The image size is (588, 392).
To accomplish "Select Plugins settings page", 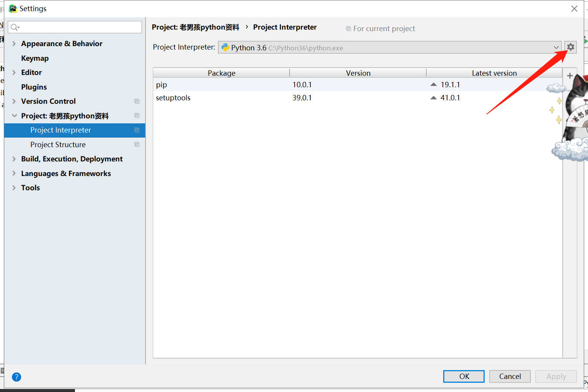I will [34, 87].
